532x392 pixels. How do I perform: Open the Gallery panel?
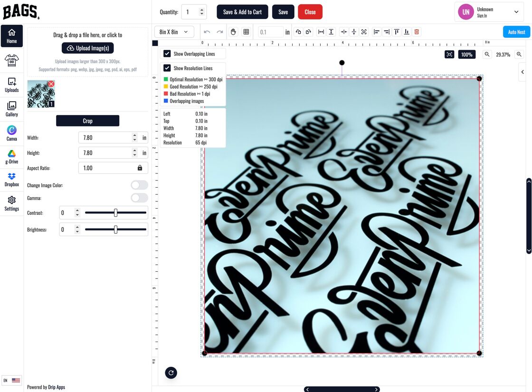[11, 109]
